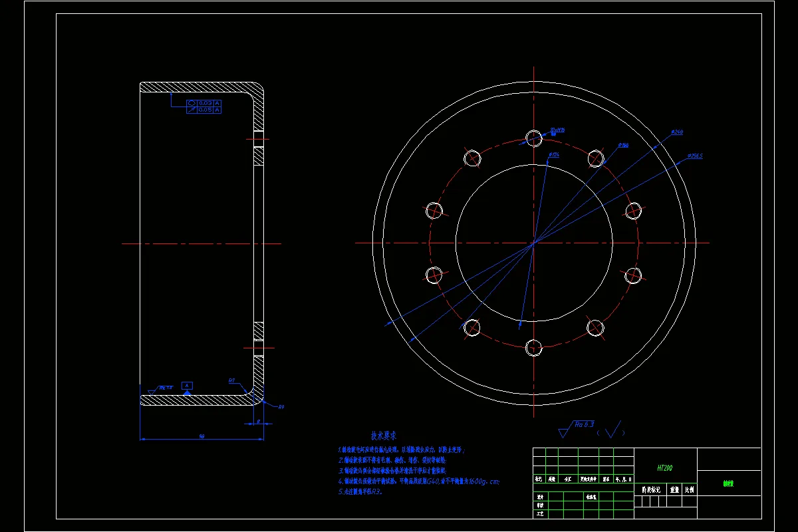Viewport: 798px width, 532px height.
Task: Click the 比例 title block cell
Action: (690, 489)
